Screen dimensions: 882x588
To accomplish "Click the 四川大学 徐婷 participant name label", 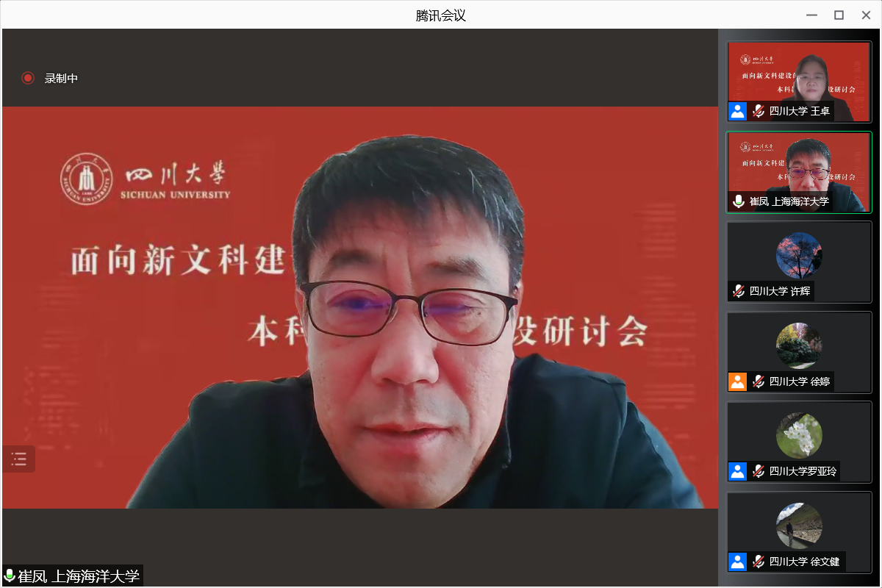I will (799, 381).
